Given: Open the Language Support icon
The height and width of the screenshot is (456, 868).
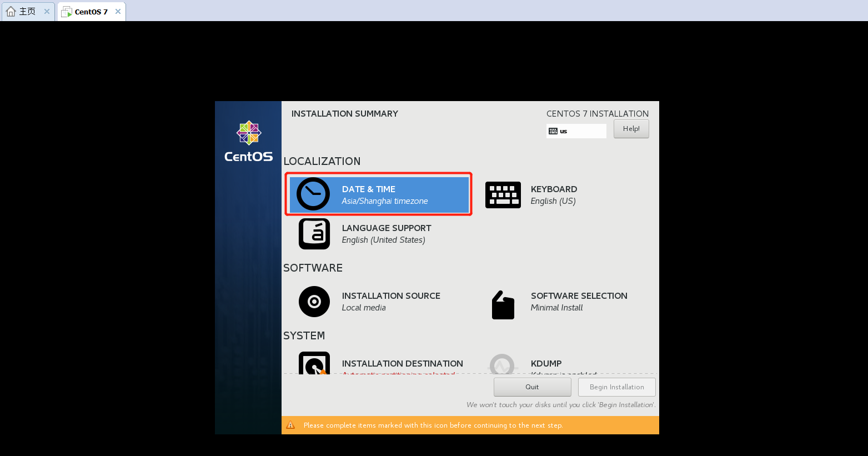Looking at the screenshot, I should point(314,234).
